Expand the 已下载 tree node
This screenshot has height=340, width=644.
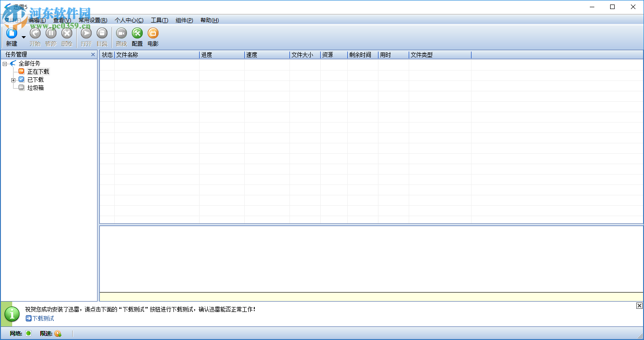[x=14, y=80]
